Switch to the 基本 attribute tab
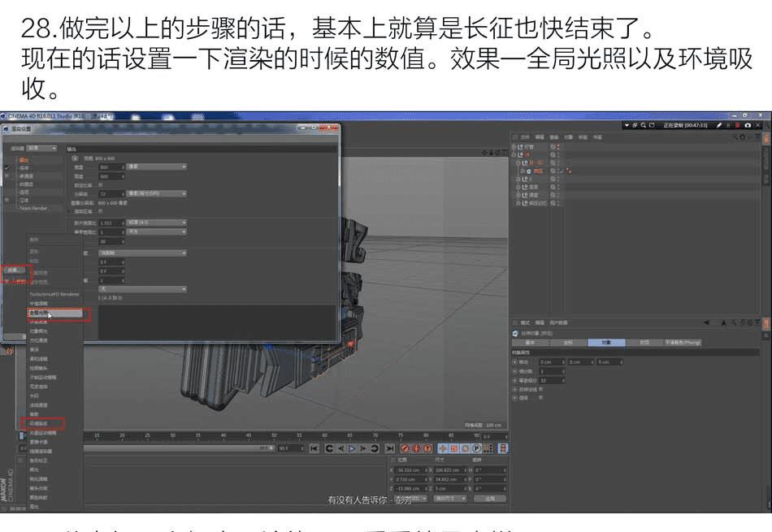Image resolution: width=772 pixels, height=532 pixels. 531,342
